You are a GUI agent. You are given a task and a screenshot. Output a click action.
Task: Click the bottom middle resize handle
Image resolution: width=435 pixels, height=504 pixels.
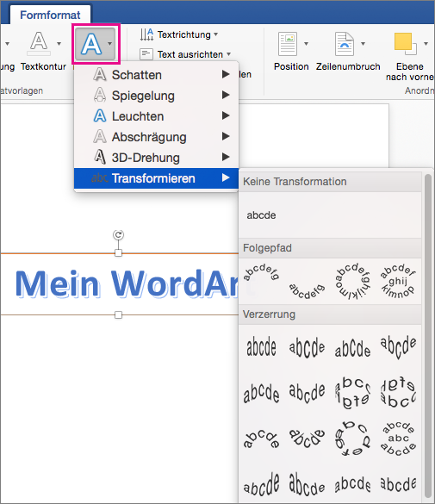pyautogui.click(x=118, y=314)
